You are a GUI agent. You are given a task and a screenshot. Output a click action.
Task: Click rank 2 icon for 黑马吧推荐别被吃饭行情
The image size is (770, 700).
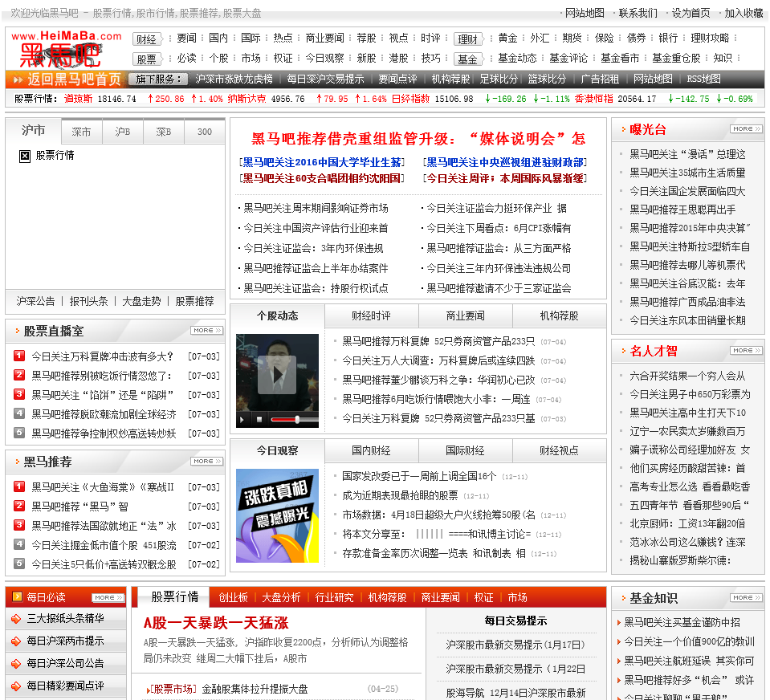[19, 375]
